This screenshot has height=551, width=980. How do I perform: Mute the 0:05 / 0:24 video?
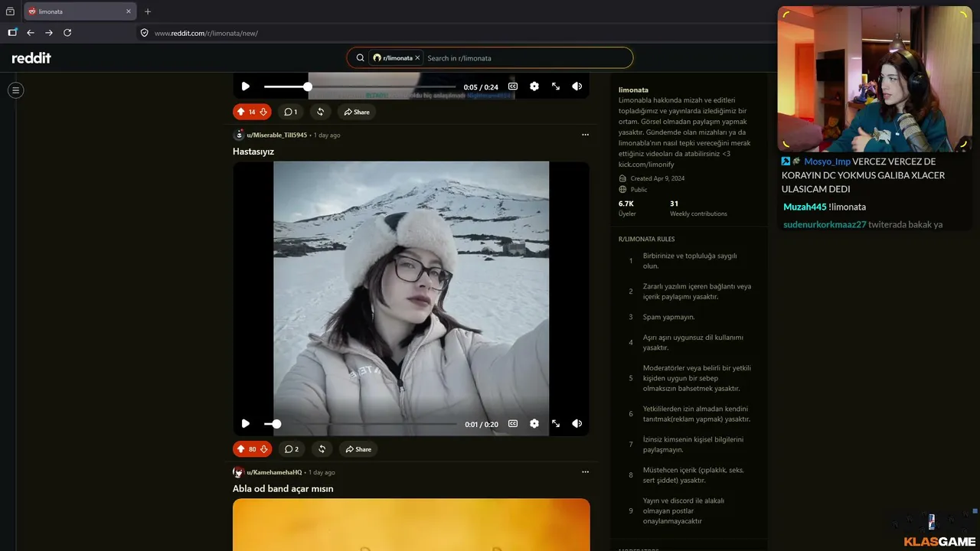coord(577,86)
